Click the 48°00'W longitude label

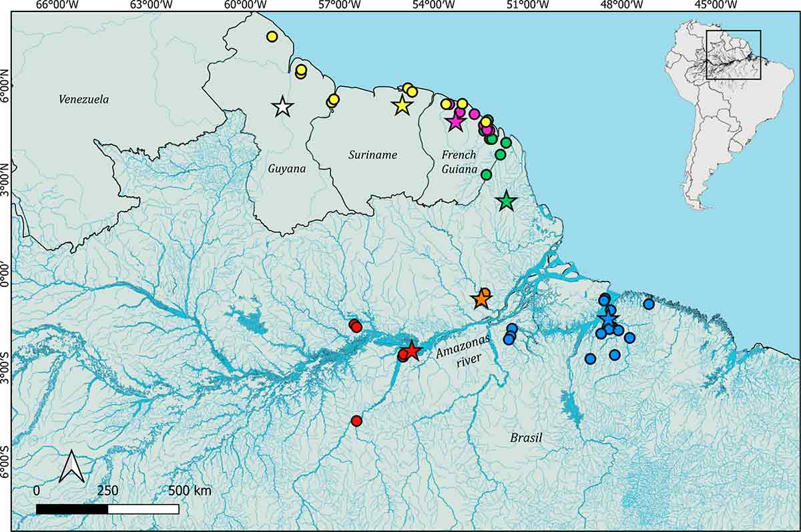[623, 6]
